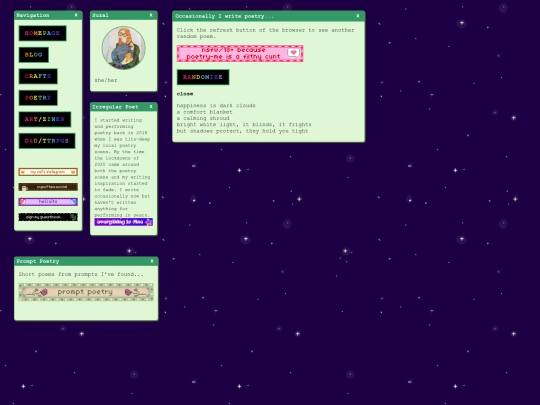Click the 'she/her' pronoun text
The height and width of the screenshot is (405, 540).
106,80
